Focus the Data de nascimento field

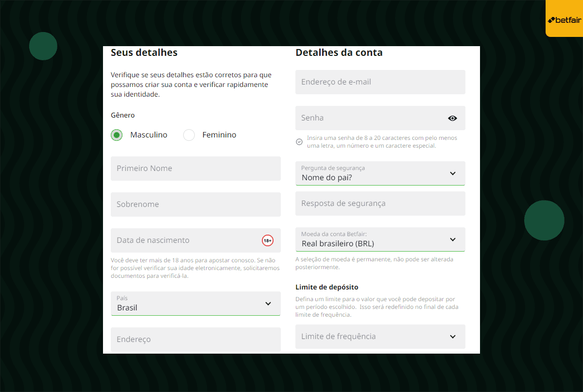pos(196,240)
